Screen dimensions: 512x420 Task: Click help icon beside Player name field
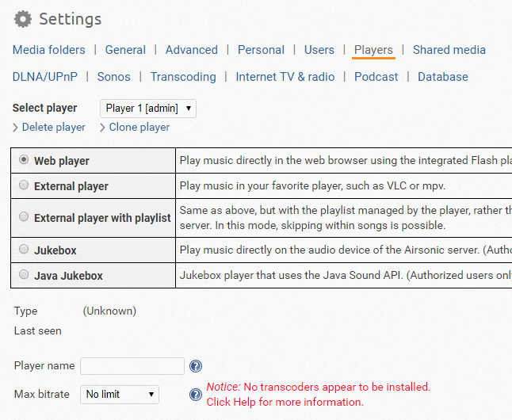pos(196,366)
